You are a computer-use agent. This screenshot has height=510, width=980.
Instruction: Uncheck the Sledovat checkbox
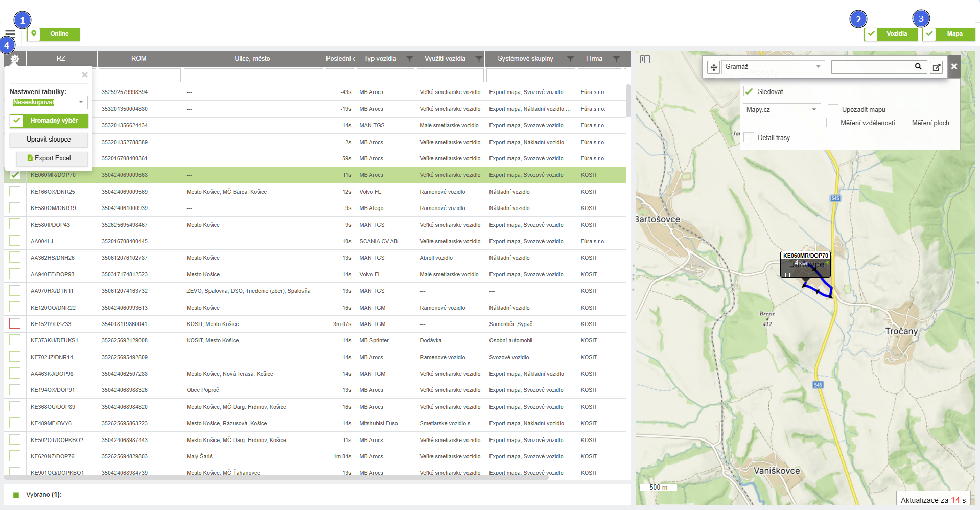tap(749, 91)
